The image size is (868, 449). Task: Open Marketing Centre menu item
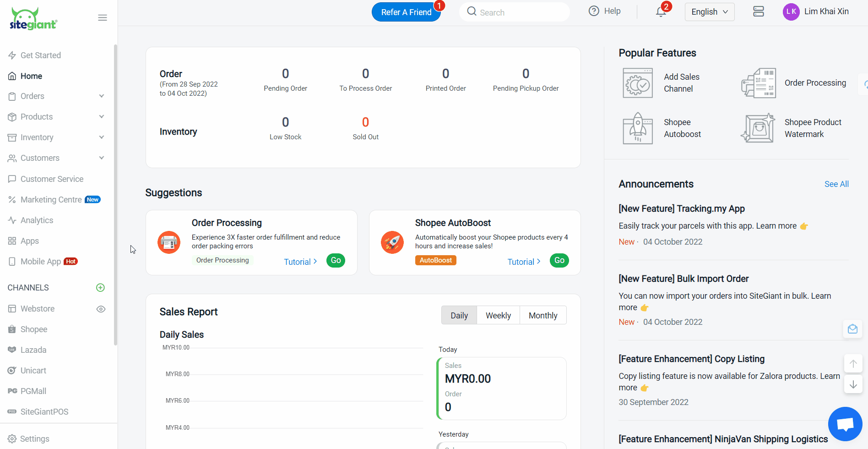point(51,200)
